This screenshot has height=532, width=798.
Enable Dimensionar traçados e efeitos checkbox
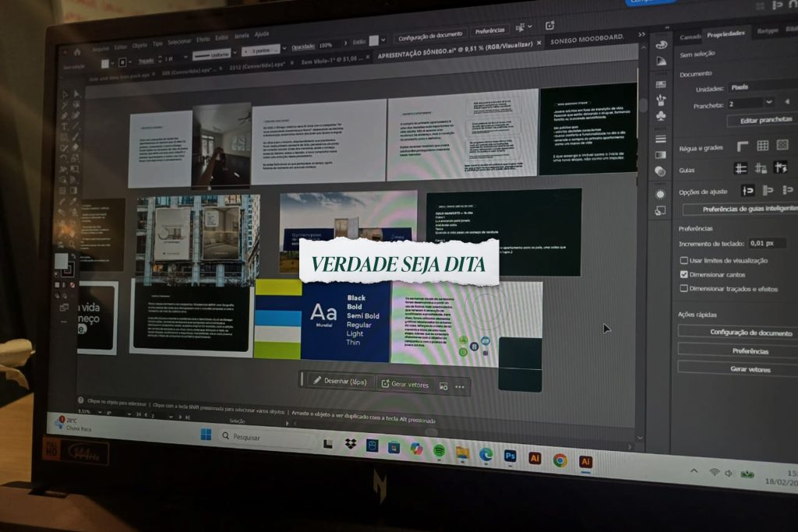pos(683,288)
